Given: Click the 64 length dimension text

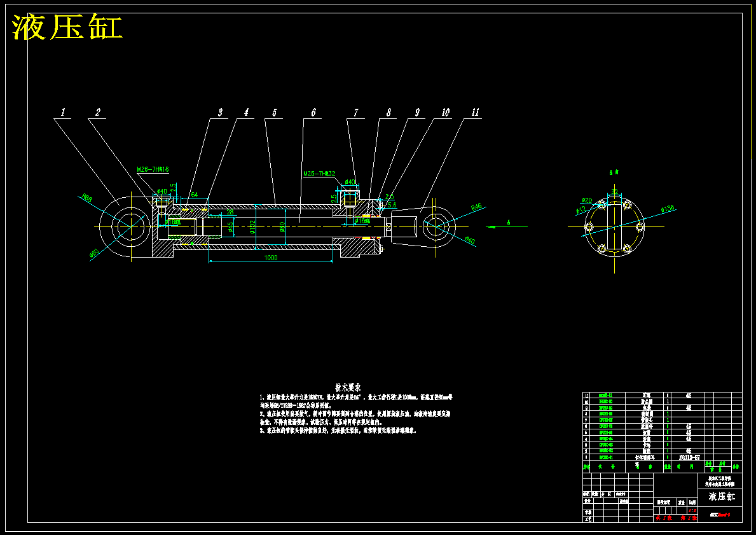Looking at the screenshot, I should point(195,195).
